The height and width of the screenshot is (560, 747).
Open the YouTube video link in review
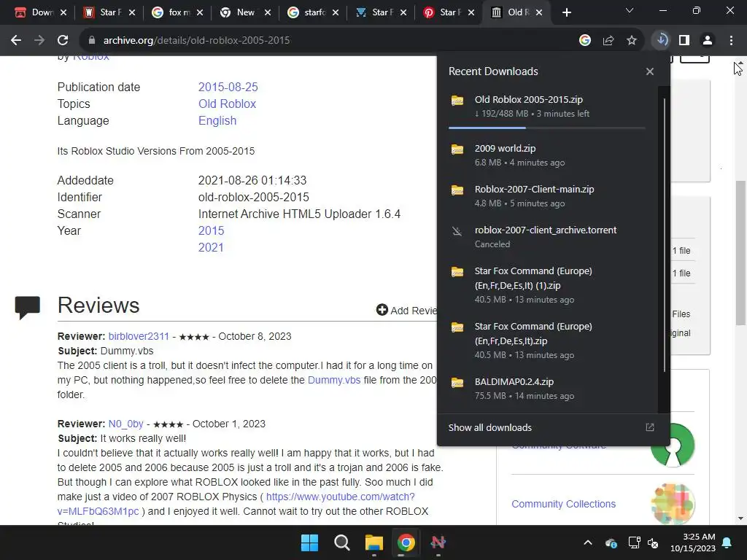click(x=340, y=497)
